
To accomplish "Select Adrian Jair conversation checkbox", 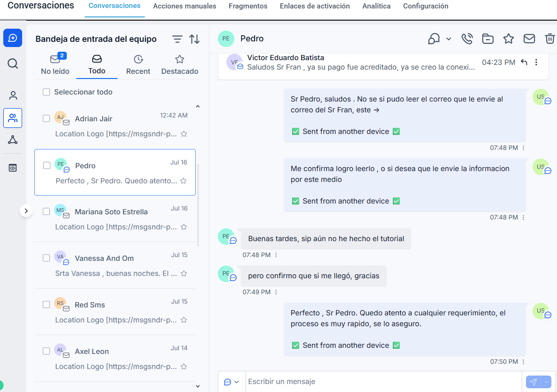I will (x=46, y=118).
